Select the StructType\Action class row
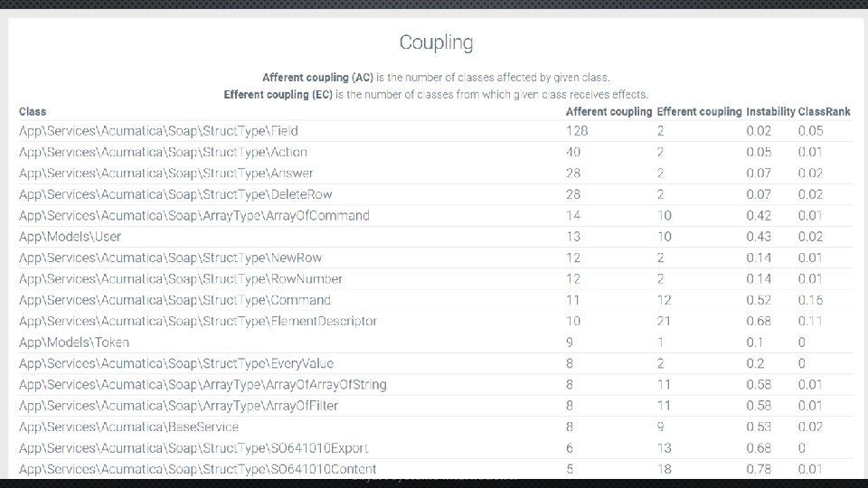The height and width of the screenshot is (488, 868). click(163, 152)
